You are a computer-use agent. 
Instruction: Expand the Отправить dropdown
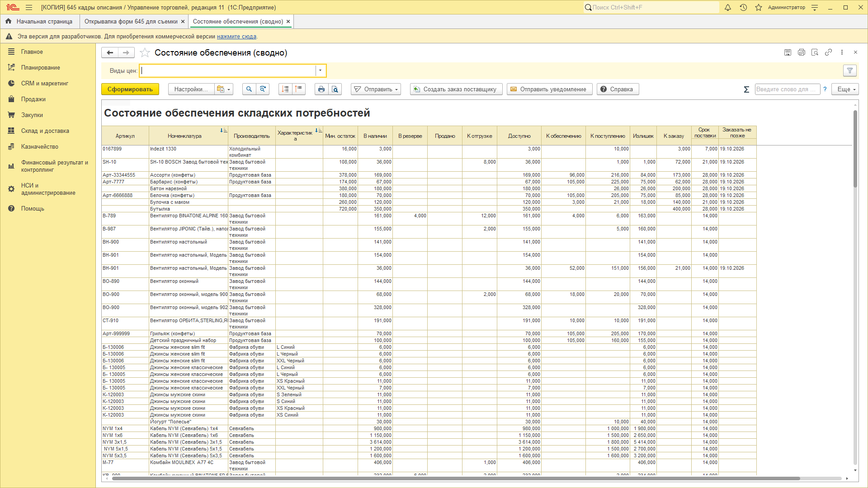coord(376,89)
